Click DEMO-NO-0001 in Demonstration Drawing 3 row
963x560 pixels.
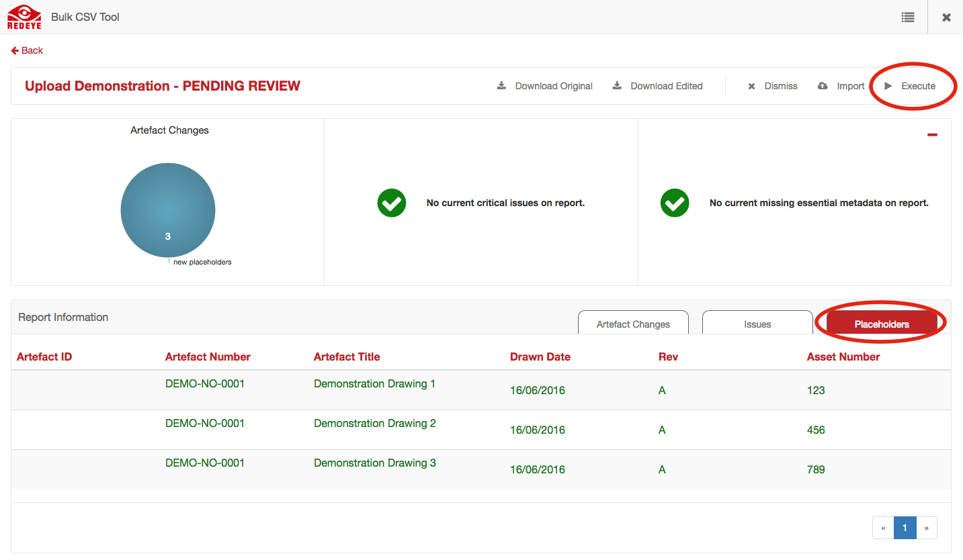click(x=205, y=463)
